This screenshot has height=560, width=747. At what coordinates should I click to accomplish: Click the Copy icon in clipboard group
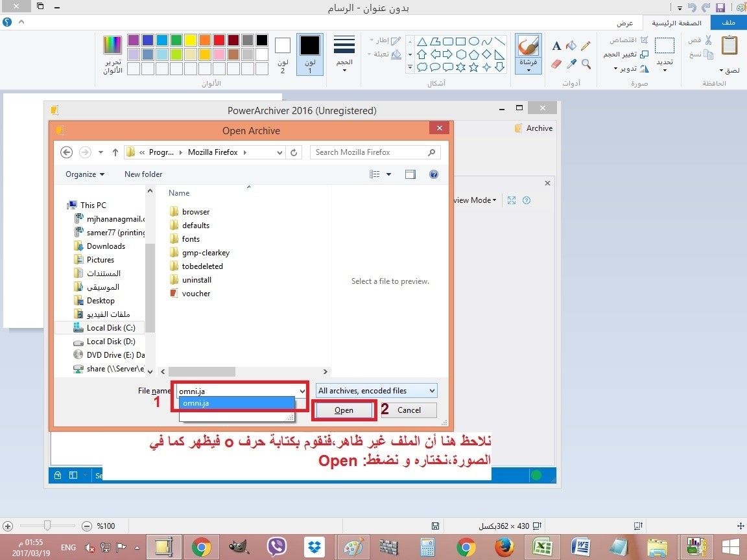pos(708,54)
